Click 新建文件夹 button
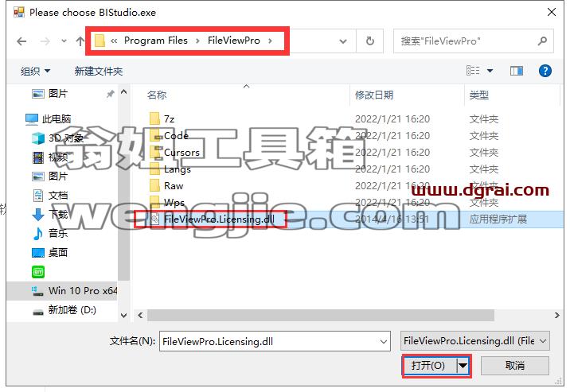This screenshot has height=392, width=570. click(99, 71)
